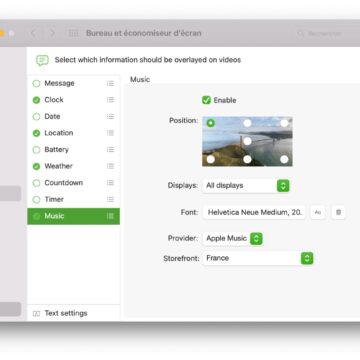This screenshot has width=360, height=360.
Task: Click the speech bubble overlay info icon
Action: (x=42, y=60)
